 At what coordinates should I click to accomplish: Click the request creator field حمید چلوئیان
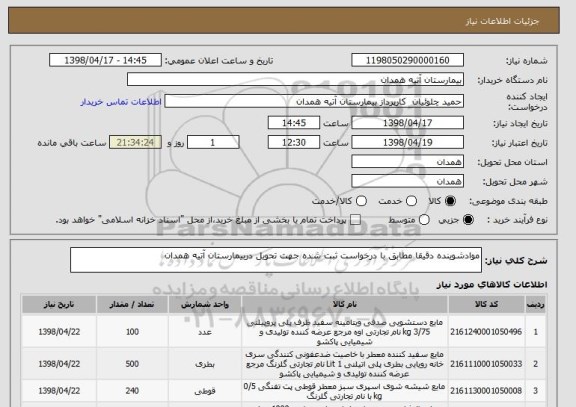point(314,101)
